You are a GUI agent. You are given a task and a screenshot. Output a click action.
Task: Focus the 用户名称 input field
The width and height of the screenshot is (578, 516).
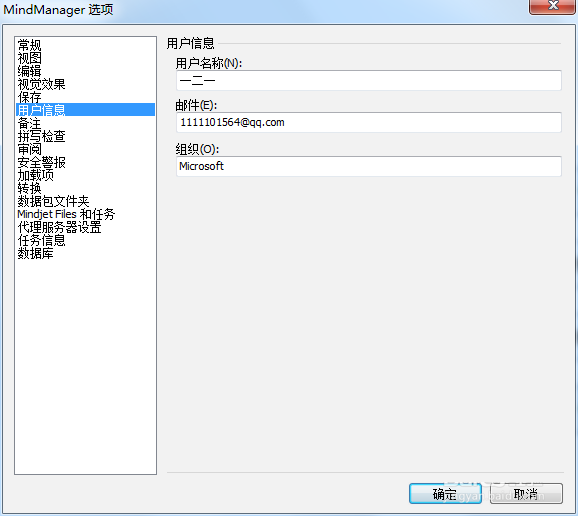click(x=369, y=80)
